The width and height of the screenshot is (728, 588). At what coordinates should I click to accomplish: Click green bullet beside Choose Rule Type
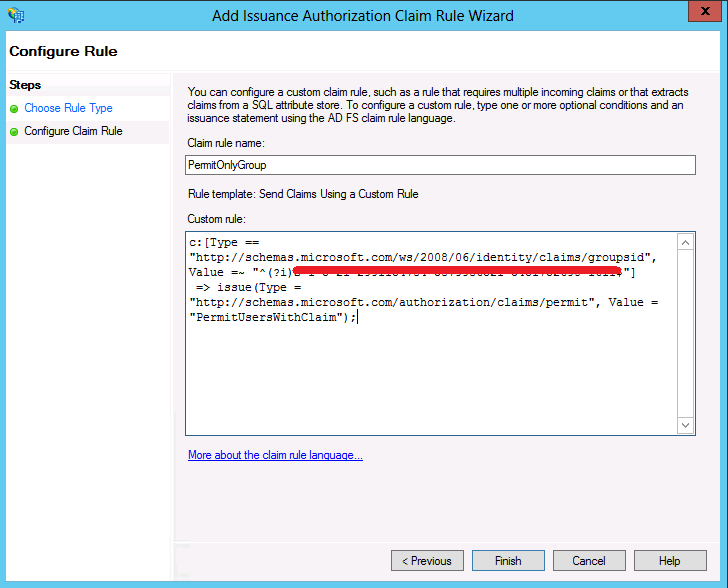click(14, 109)
